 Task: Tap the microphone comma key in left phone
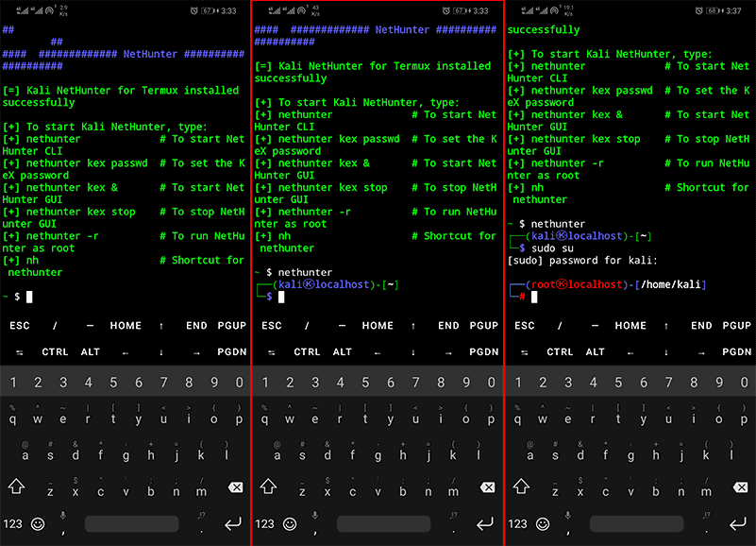(x=62, y=523)
